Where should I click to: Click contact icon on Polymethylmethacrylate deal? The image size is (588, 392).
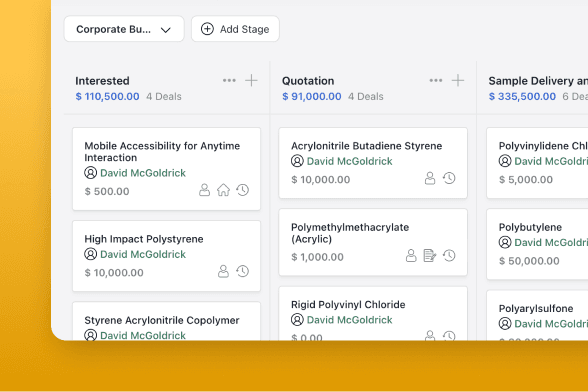tap(411, 256)
